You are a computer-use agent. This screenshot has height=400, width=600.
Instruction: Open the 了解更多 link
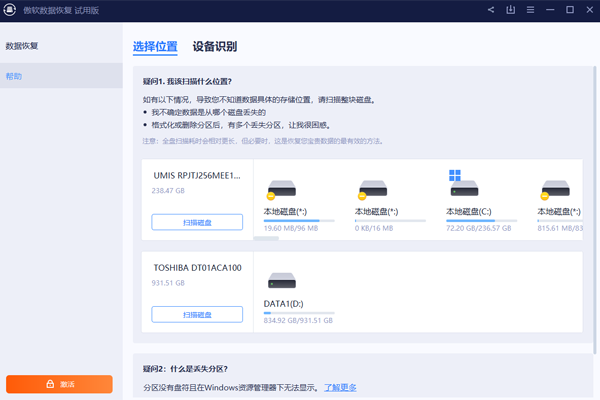[340, 387]
